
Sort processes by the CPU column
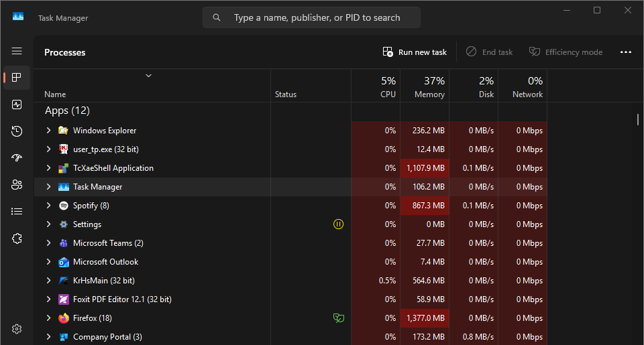[x=376, y=86]
